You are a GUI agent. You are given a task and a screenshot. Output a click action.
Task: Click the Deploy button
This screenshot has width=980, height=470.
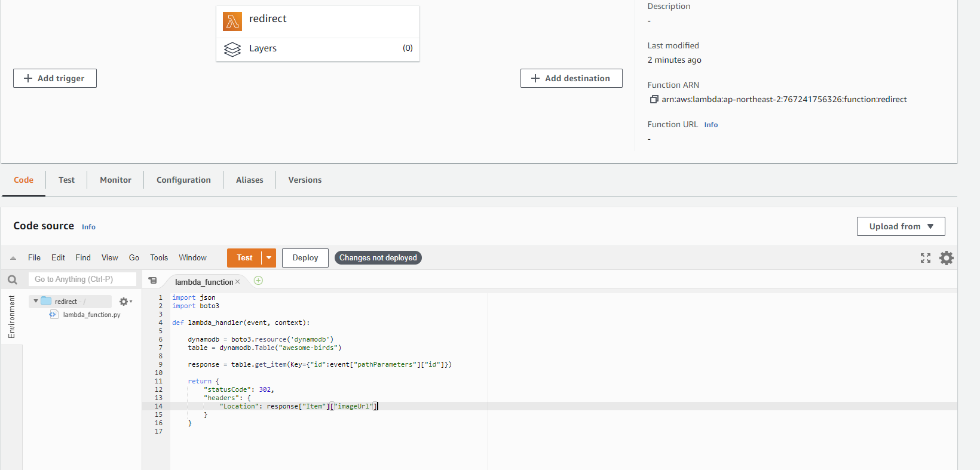click(305, 258)
